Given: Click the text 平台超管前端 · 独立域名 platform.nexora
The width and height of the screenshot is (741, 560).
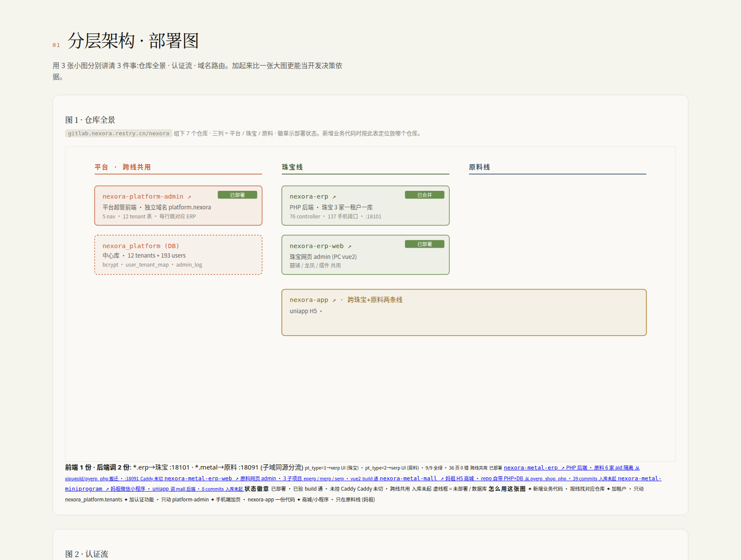Looking at the screenshot, I should [x=157, y=207].
